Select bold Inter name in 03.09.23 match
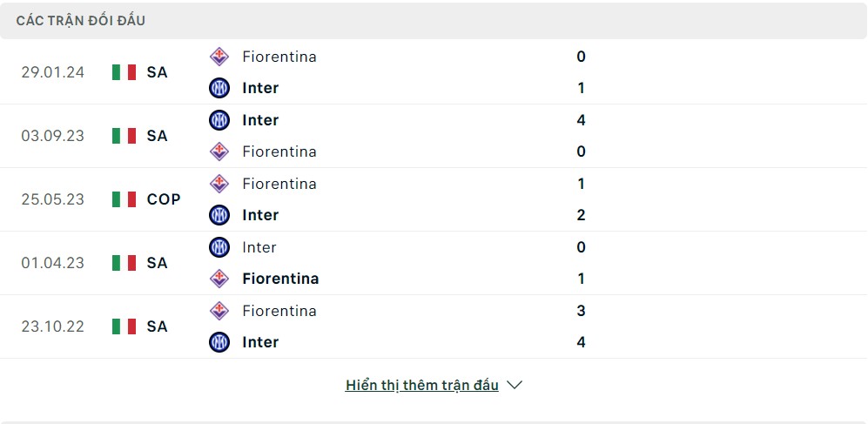 coord(260,120)
